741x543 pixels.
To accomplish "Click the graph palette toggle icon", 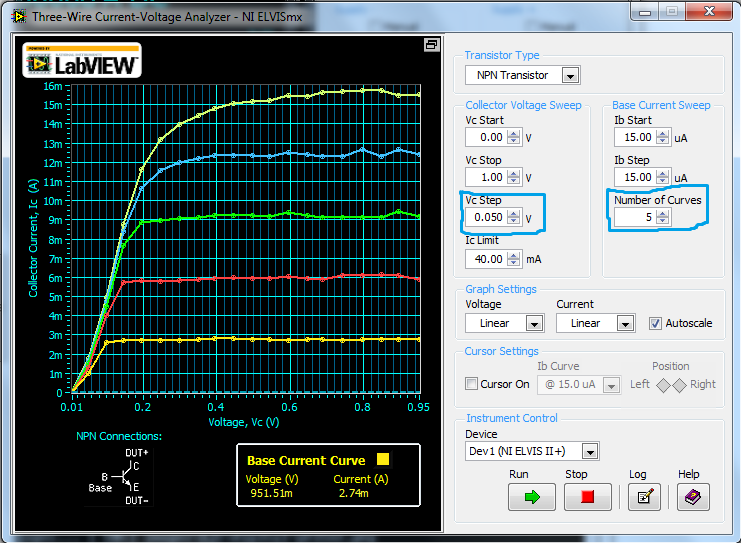I will click(x=431, y=45).
